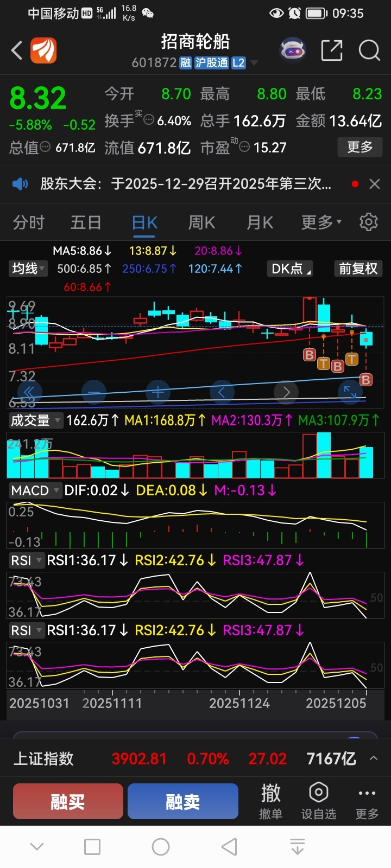Tap the current price 8.32
Viewport: 391px width, 868px height.
(37, 99)
